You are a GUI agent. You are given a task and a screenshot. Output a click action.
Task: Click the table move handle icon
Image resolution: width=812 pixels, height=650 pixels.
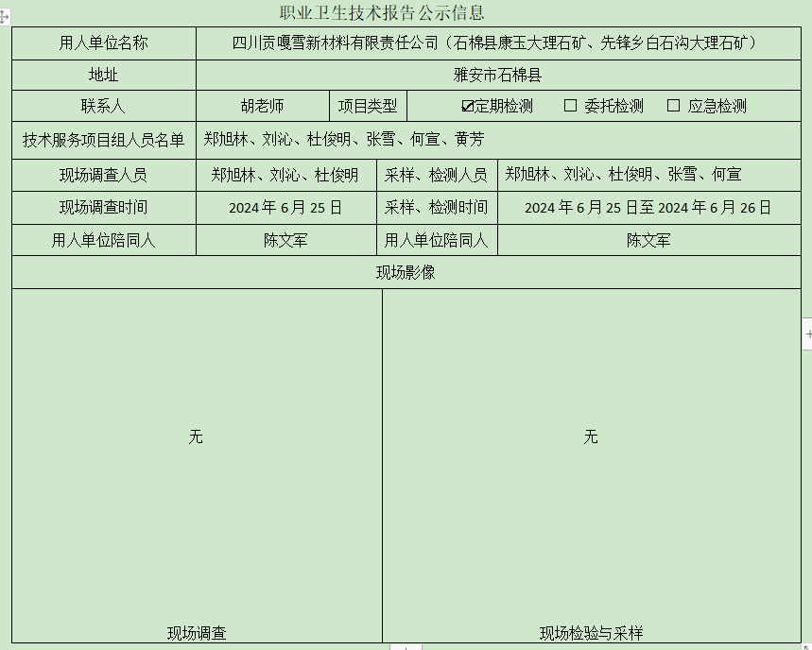click(x=4, y=17)
